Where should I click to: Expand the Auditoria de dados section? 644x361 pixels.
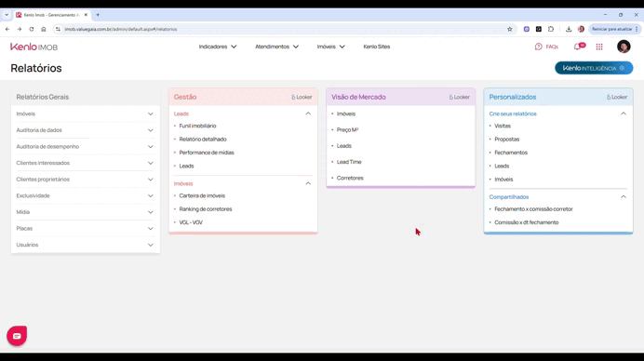point(85,130)
